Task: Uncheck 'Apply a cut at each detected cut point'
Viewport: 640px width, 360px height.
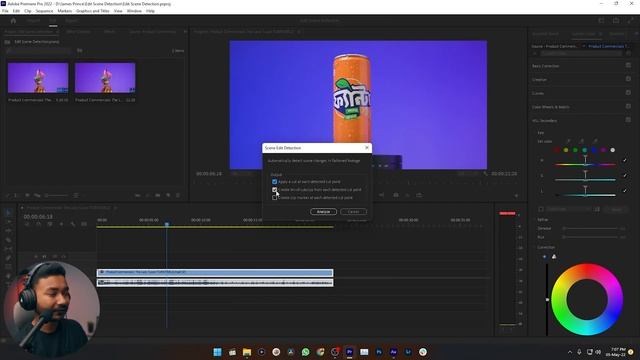Action: click(x=274, y=182)
